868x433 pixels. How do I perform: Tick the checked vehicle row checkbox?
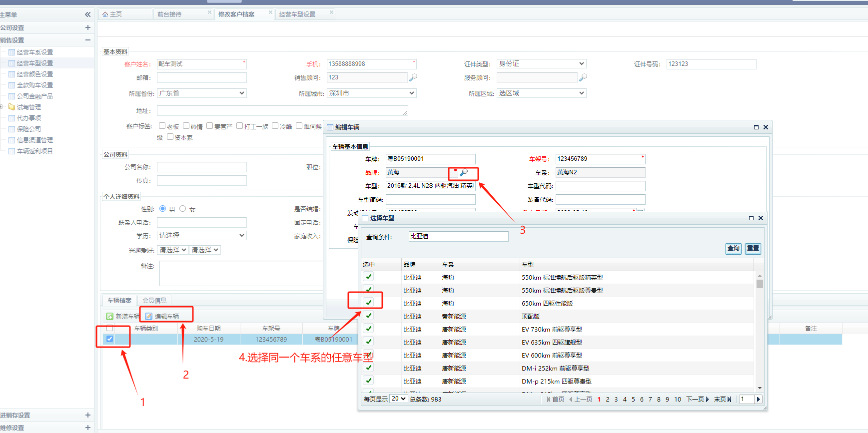(x=110, y=339)
